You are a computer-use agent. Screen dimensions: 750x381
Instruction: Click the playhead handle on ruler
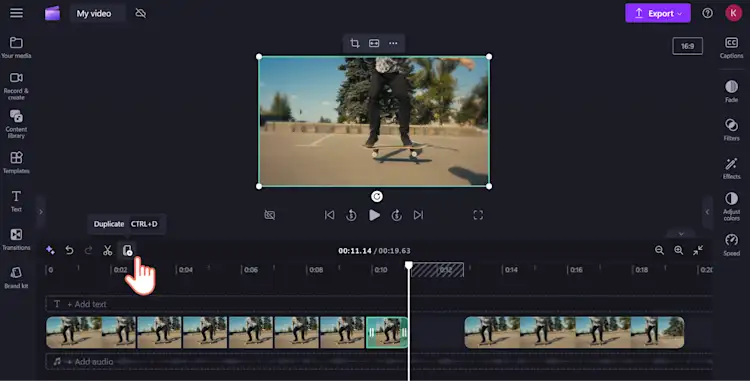point(408,265)
